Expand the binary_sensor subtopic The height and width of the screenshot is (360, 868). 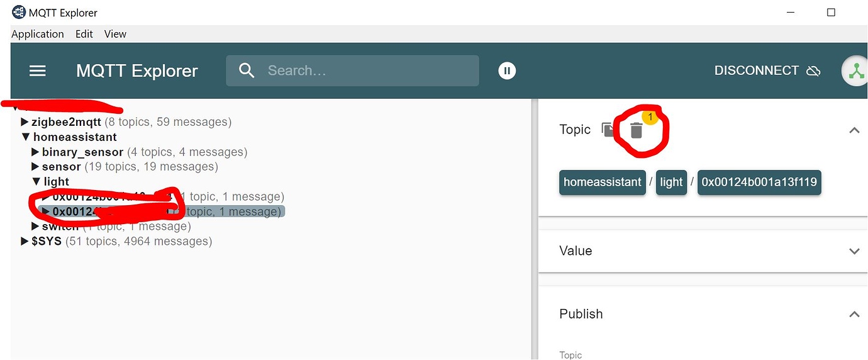(x=36, y=152)
